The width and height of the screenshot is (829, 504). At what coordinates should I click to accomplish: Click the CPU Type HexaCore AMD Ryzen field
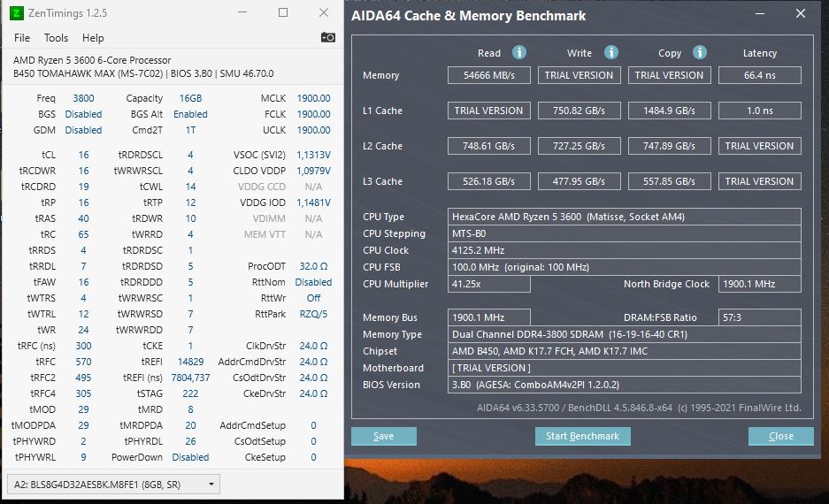click(x=625, y=217)
